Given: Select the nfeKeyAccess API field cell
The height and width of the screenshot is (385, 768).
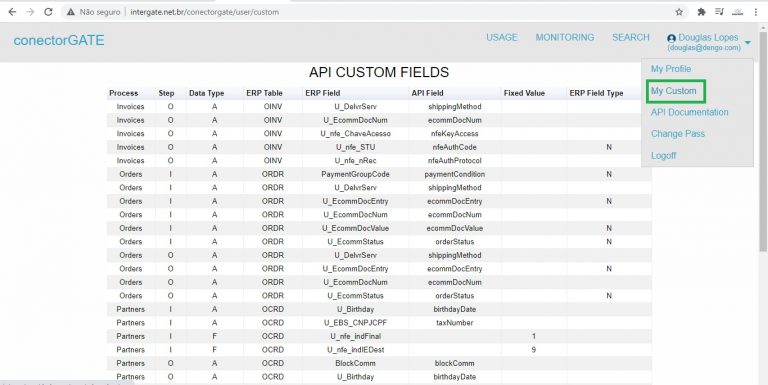Looking at the screenshot, I should tap(455, 134).
